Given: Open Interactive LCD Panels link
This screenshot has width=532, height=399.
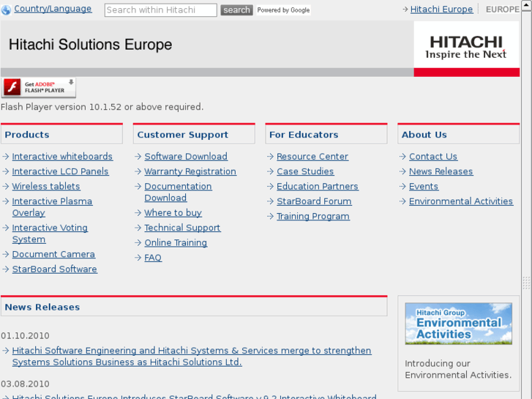Looking at the screenshot, I should click(61, 171).
